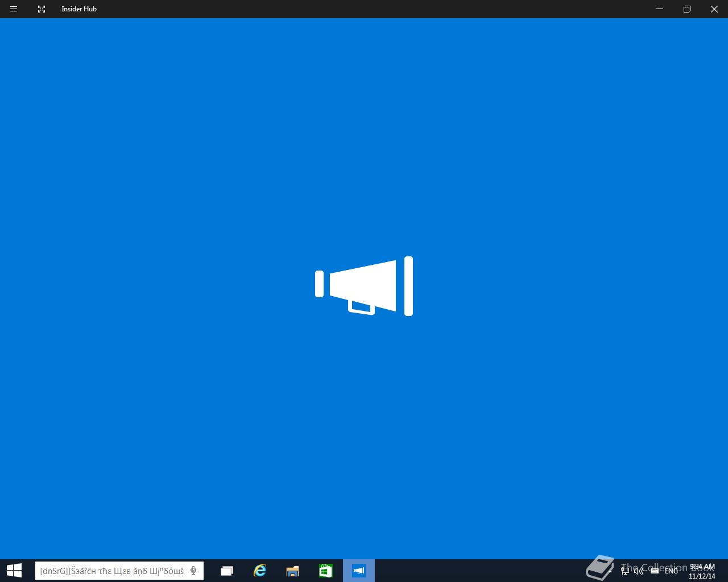Open Task View from the taskbar
Screen dimensions: 728x582
(x=227, y=571)
